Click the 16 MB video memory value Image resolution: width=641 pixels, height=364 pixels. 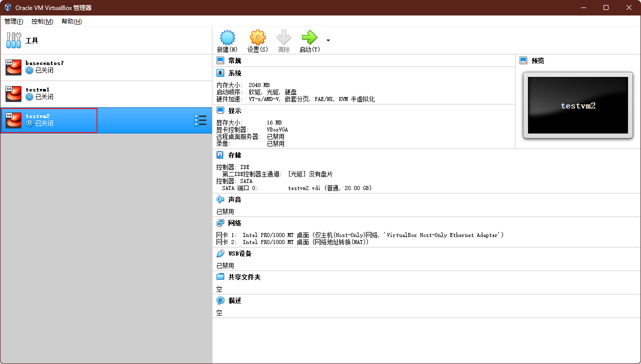[x=274, y=122]
